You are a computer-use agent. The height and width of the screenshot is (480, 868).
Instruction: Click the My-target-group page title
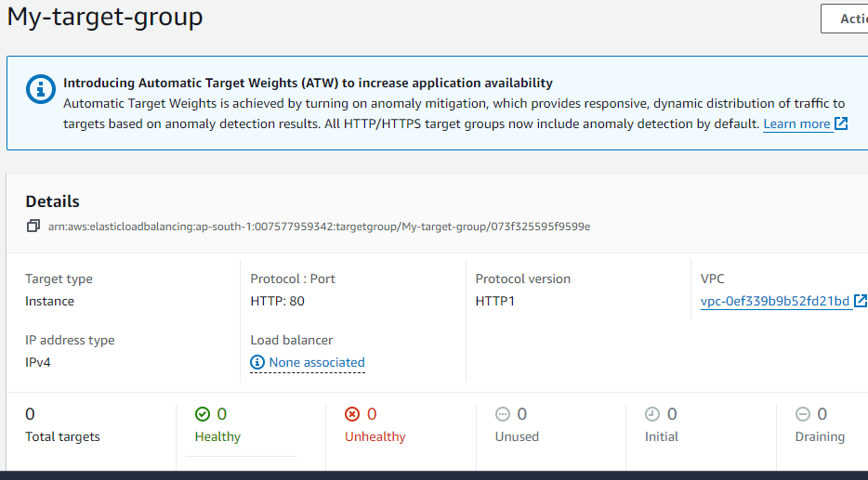pyautogui.click(x=105, y=17)
